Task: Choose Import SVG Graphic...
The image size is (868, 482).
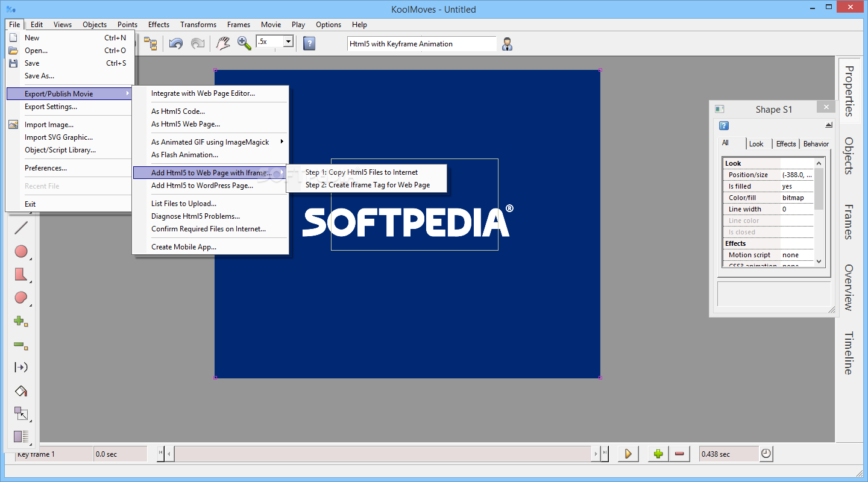Action: (x=69, y=137)
